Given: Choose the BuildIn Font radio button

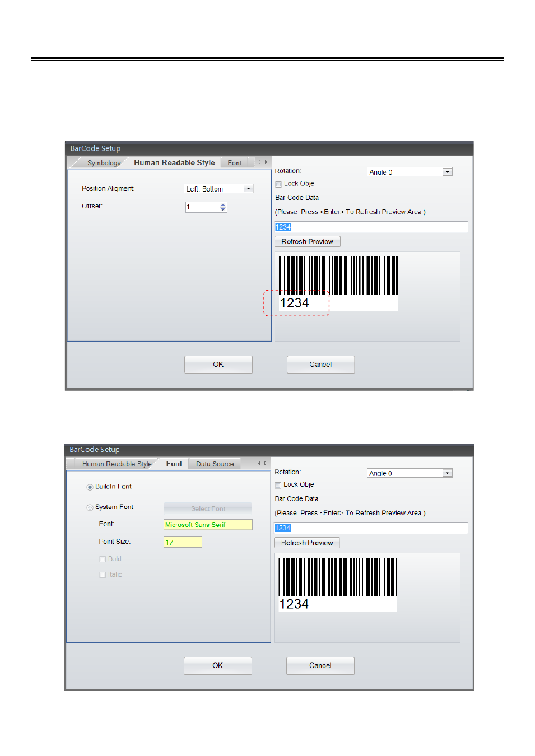Looking at the screenshot, I should click(x=90, y=487).
